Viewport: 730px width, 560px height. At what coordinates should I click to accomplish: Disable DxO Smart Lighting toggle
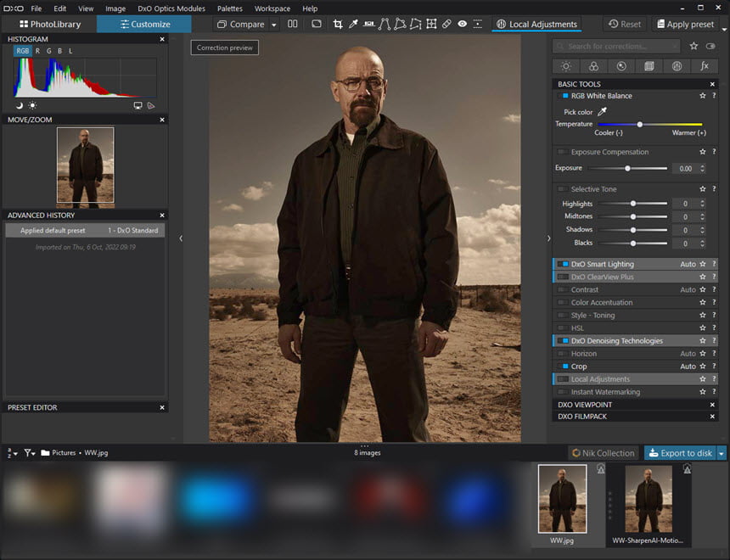[563, 264]
